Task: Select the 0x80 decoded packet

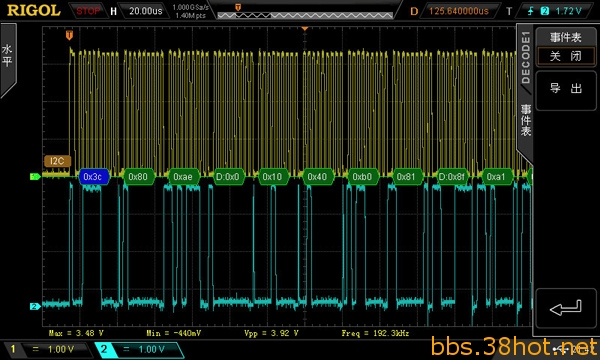Action: point(138,176)
